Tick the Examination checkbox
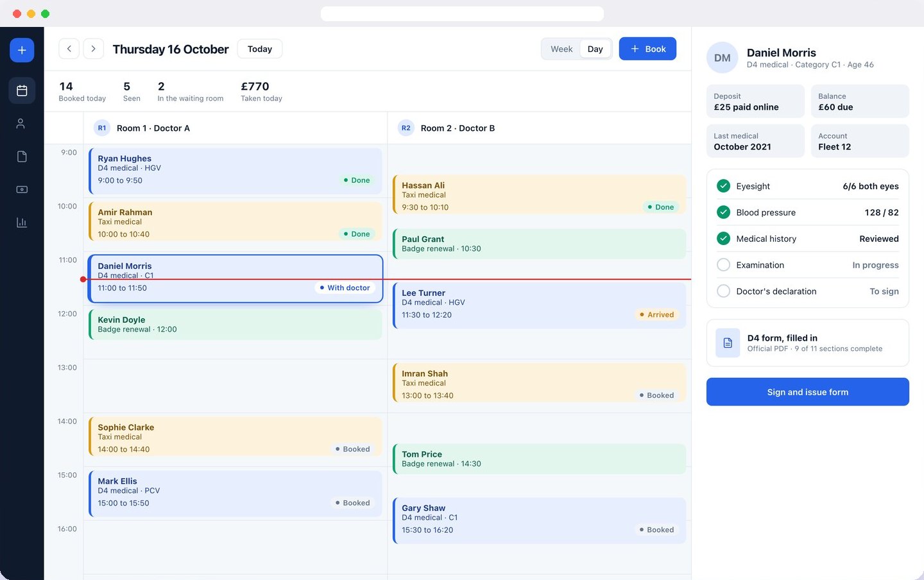This screenshot has height=580, width=924. [723, 265]
